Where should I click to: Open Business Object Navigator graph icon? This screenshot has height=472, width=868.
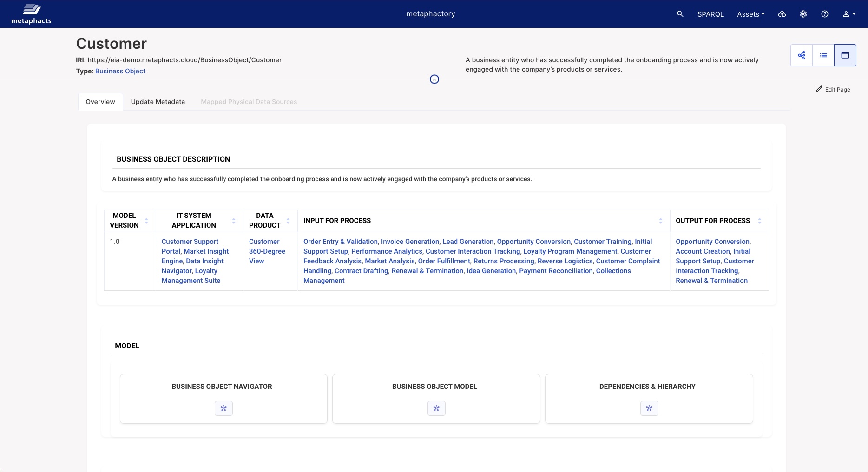coord(224,408)
